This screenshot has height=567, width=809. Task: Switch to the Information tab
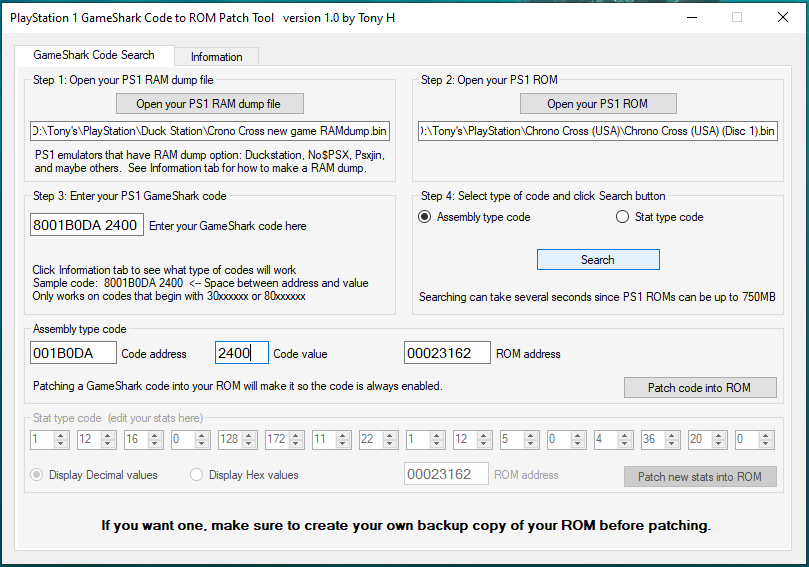tap(216, 57)
